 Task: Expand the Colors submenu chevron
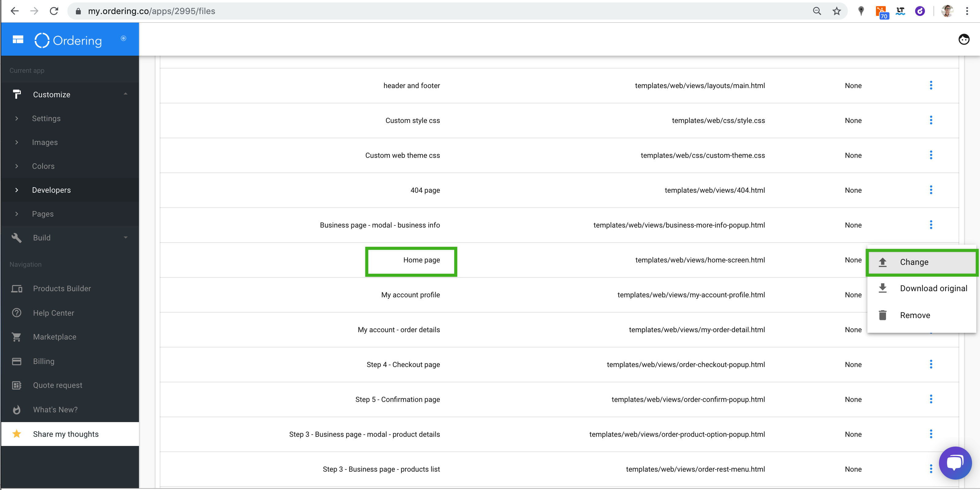click(x=17, y=166)
